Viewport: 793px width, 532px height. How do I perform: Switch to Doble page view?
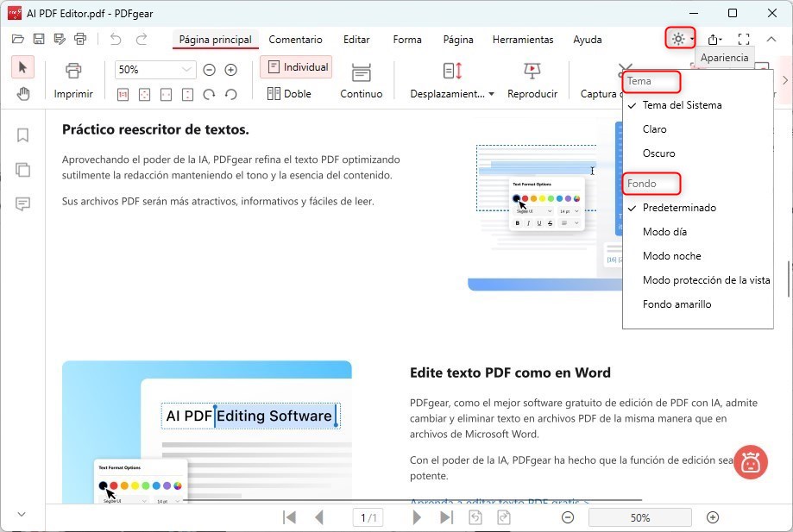pyautogui.click(x=289, y=94)
